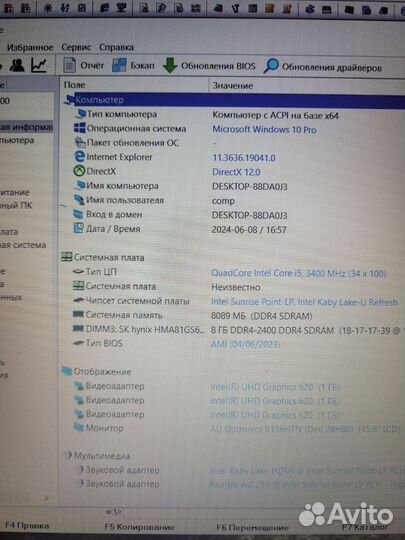
Task: Open the AU Optronics B156HTN monitor link
Action: pyautogui.click(x=305, y=429)
